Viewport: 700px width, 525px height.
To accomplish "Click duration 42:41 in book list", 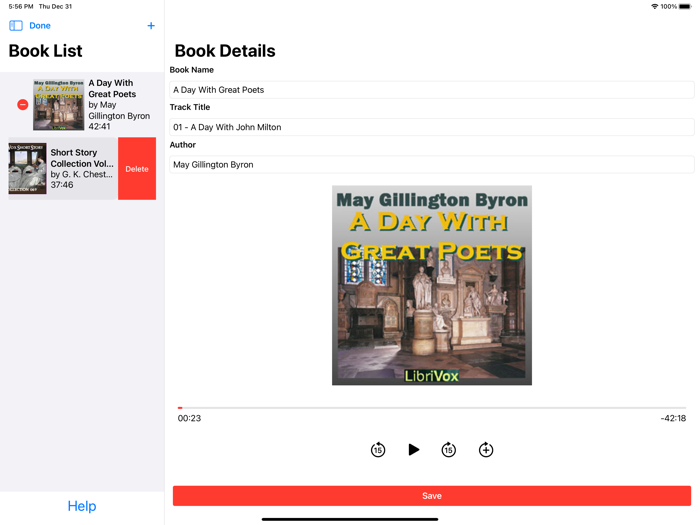I will [x=99, y=126].
